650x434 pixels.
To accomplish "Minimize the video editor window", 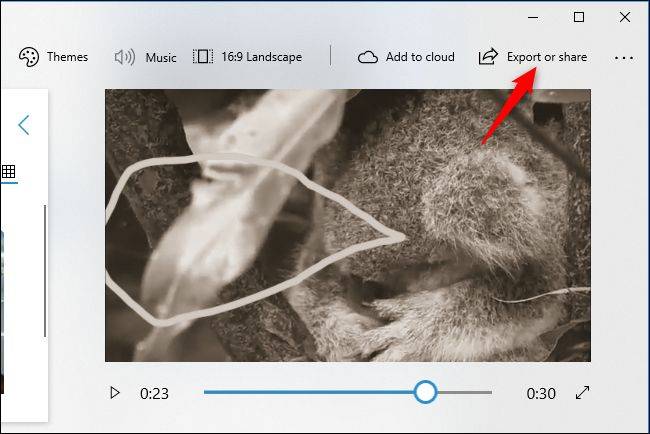I will (x=533, y=17).
